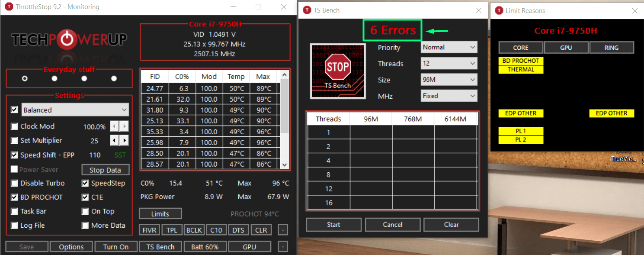Viewport: 644px width, 255px height.
Task: Switch to GPU in Limit Reasons
Action: click(x=566, y=47)
